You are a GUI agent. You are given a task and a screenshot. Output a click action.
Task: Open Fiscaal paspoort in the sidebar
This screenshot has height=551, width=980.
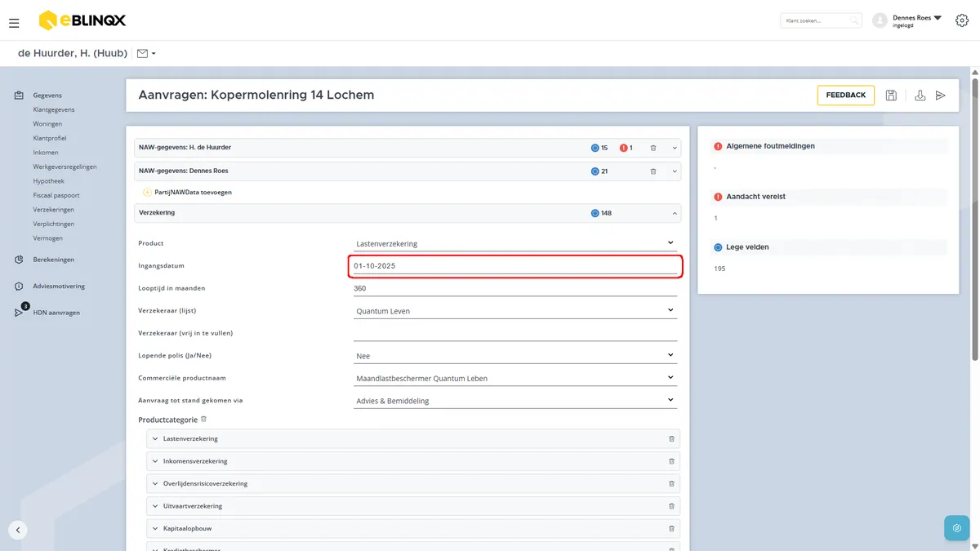[56, 196]
